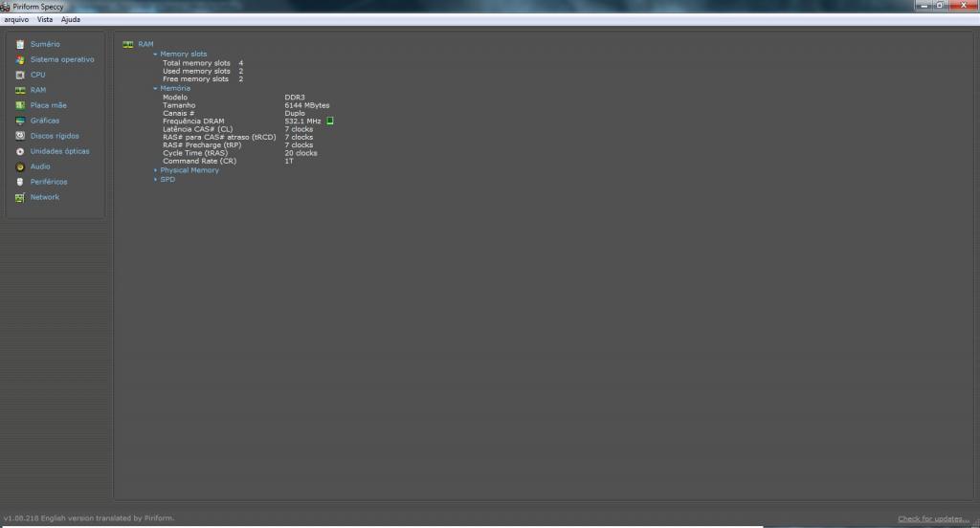
Task: Click the Duplo channels value
Action: 295,114
